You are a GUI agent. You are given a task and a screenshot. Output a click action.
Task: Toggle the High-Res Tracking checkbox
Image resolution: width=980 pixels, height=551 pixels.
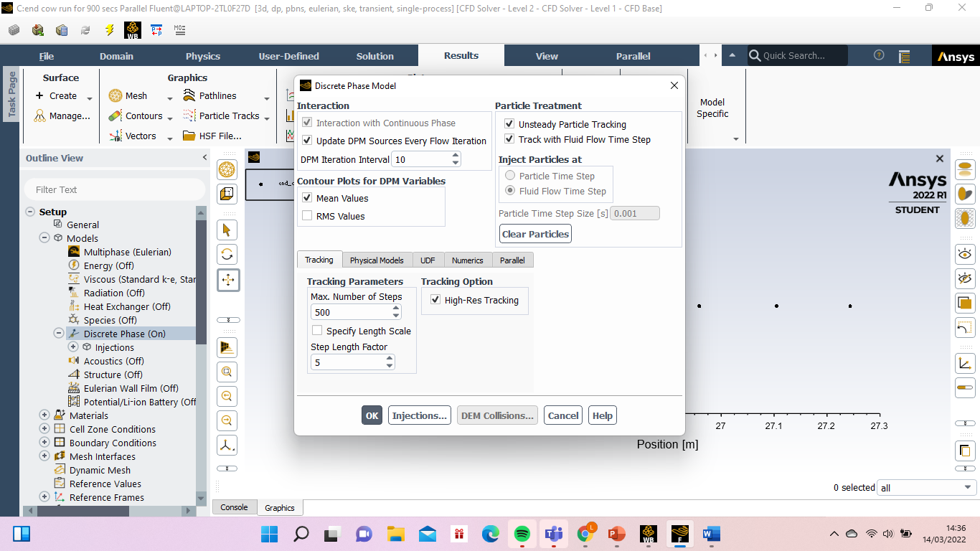click(435, 300)
